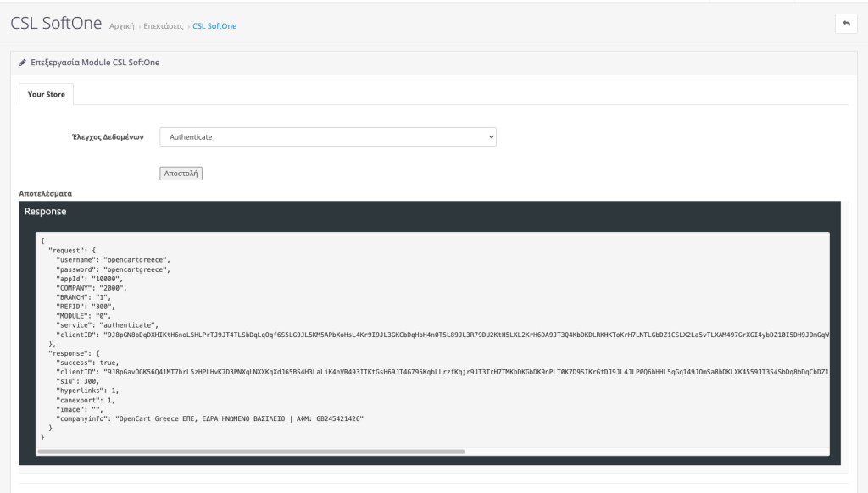This screenshot has height=493, width=868.
Task: Click the "appId": "10000" line
Action: pyautogui.click(x=89, y=279)
